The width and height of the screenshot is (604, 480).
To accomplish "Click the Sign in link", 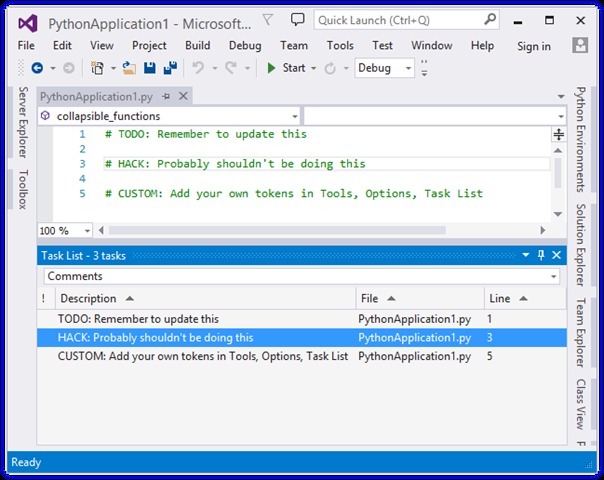I will (x=533, y=46).
